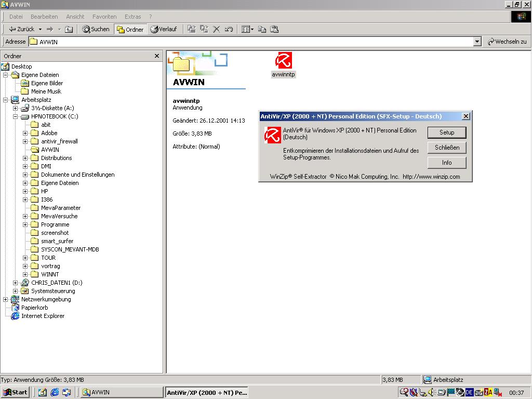Screen dimensions: 532x399
Task: Switch to AVWIN taskbar button
Action: tap(122, 392)
